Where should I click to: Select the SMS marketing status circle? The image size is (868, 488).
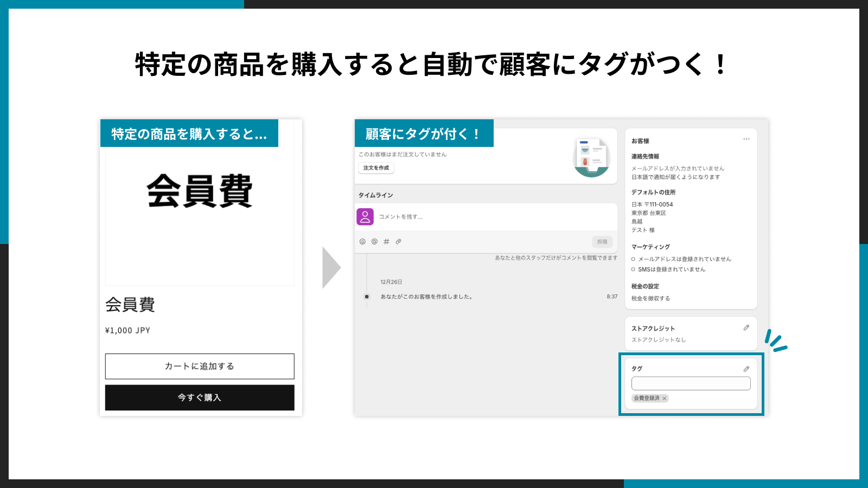632,269
